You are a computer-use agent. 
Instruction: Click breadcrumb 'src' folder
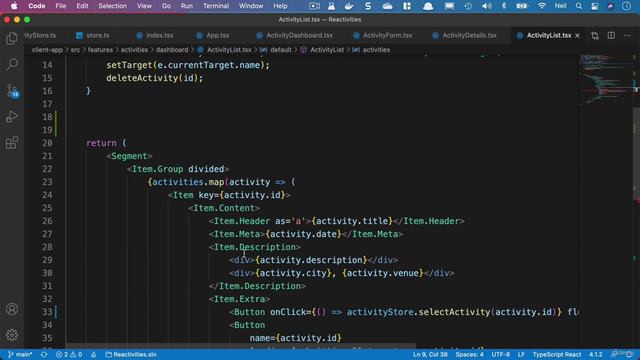tap(75, 50)
